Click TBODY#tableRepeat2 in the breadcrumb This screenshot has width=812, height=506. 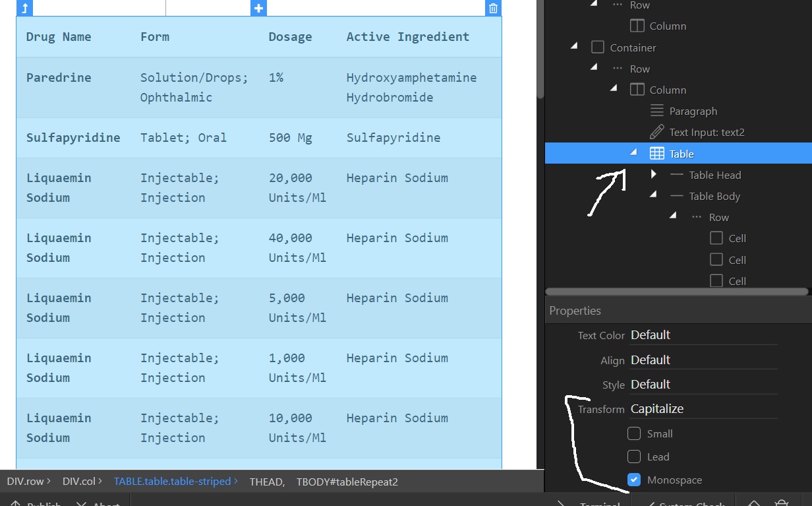click(x=347, y=482)
